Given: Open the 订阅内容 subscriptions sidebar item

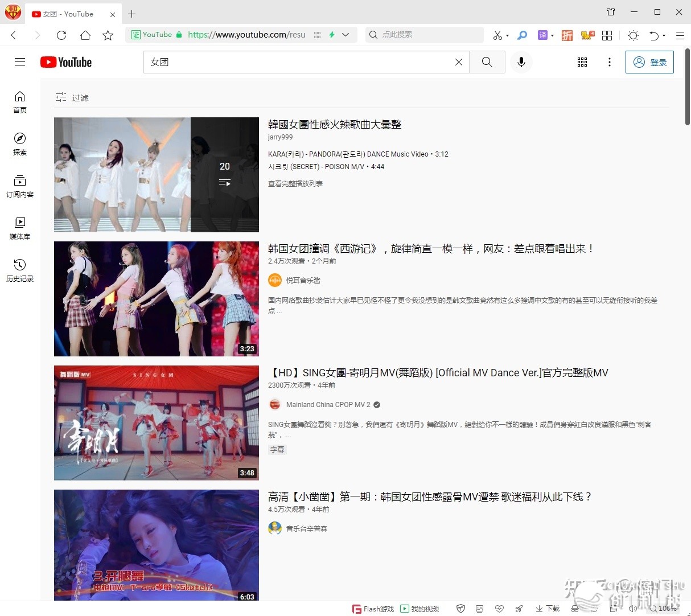Looking at the screenshot, I should click(x=20, y=186).
